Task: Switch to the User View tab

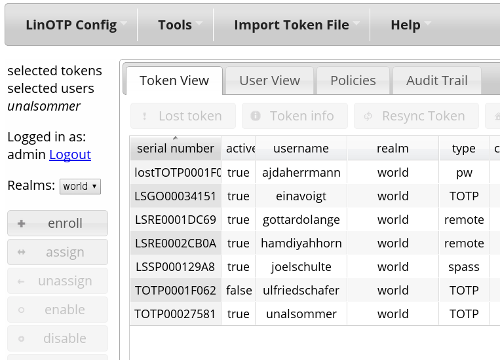Action: click(x=270, y=80)
